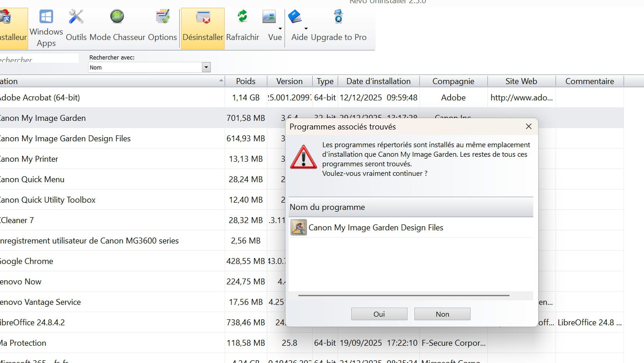Click the LibreOffice 24.8 ... comment cell
The height and width of the screenshot is (363, 644).
(x=590, y=323)
